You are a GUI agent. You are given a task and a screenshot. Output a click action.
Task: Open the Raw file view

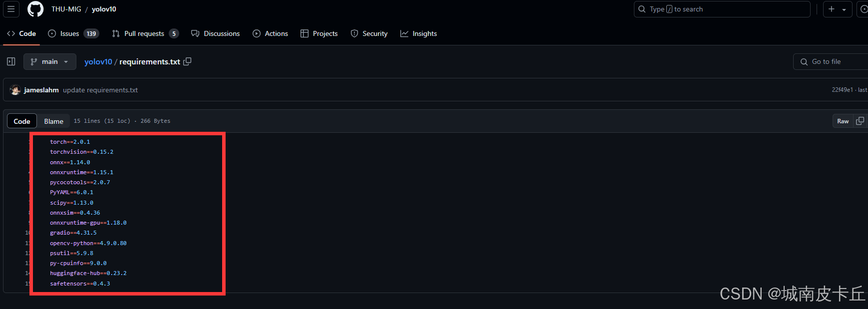click(843, 121)
